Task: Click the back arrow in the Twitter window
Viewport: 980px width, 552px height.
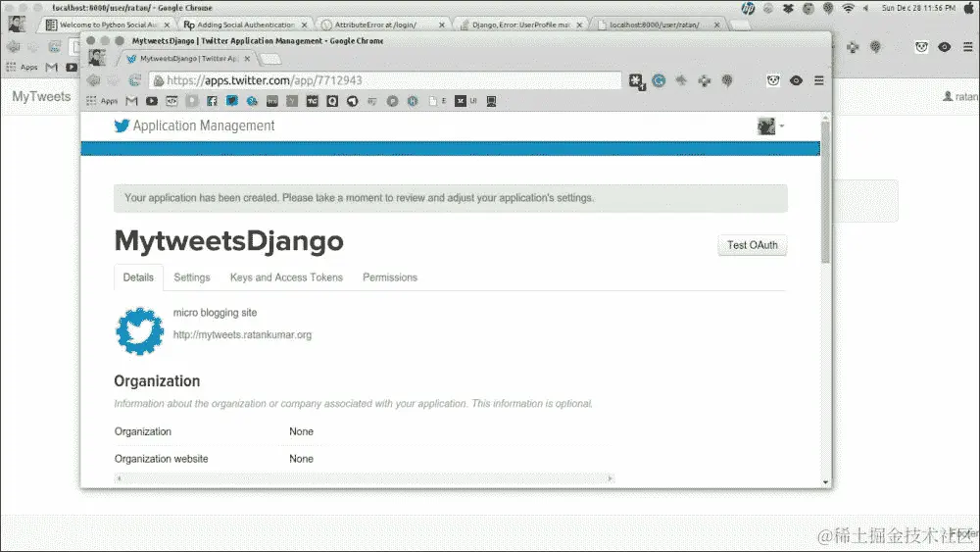Action: (93, 80)
